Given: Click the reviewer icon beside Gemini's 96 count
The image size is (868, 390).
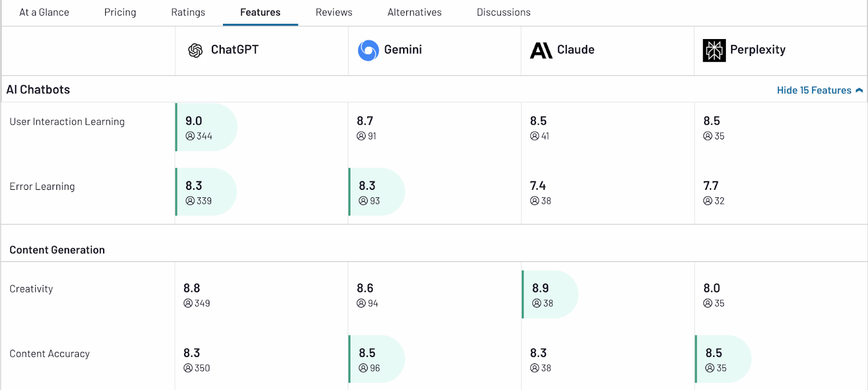Looking at the screenshot, I should click(363, 368).
